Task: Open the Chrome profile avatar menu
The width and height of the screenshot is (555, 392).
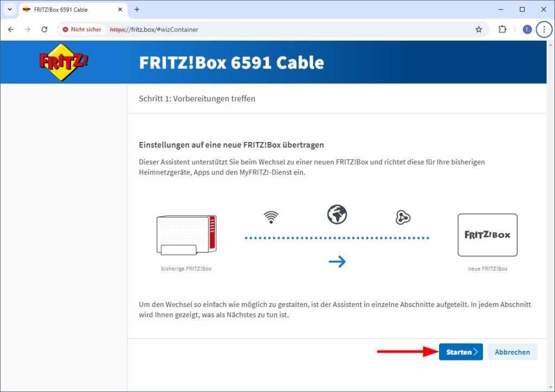Action: (527, 29)
